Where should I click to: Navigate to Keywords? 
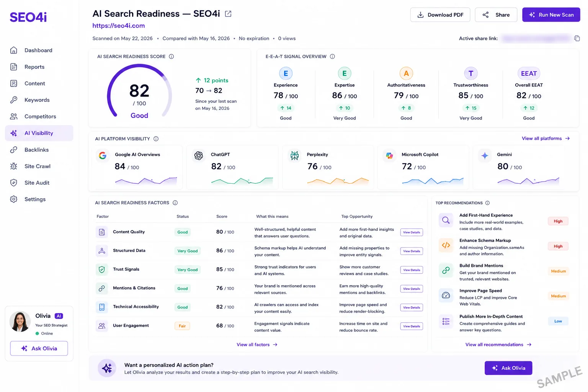tap(39, 100)
